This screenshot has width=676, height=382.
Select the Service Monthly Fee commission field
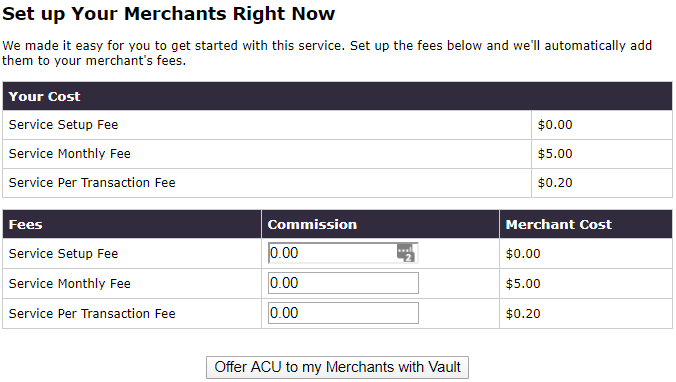(x=343, y=283)
